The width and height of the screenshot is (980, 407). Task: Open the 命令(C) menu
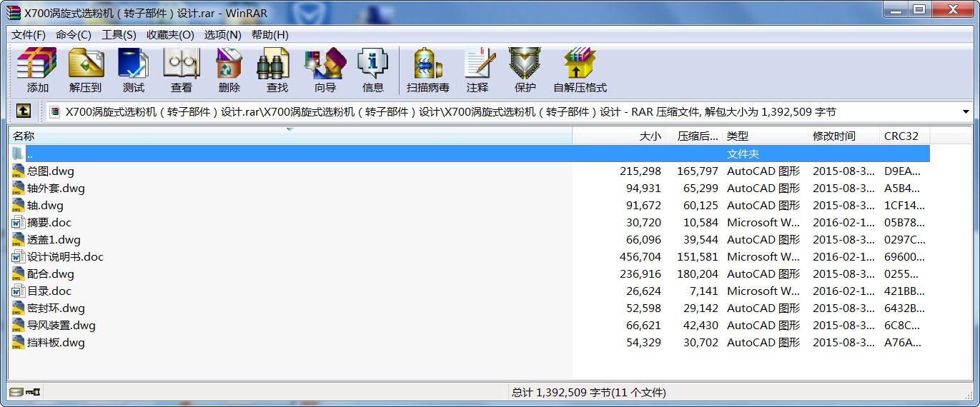point(74,34)
